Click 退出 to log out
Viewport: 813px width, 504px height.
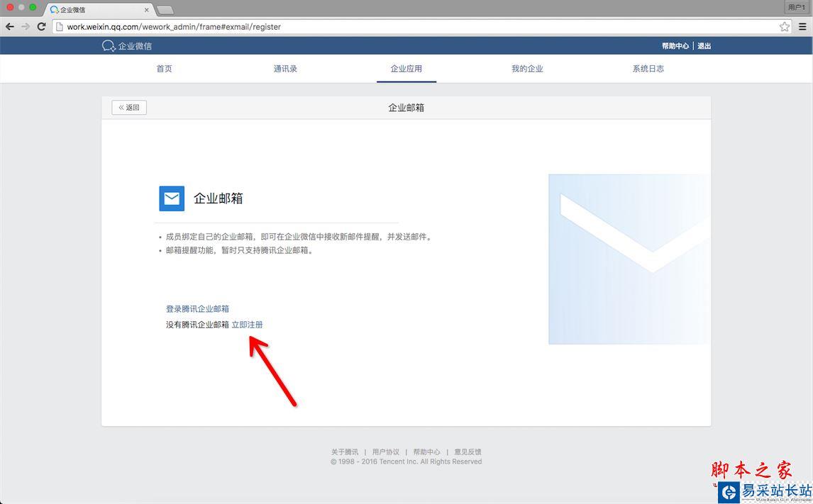tap(704, 45)
